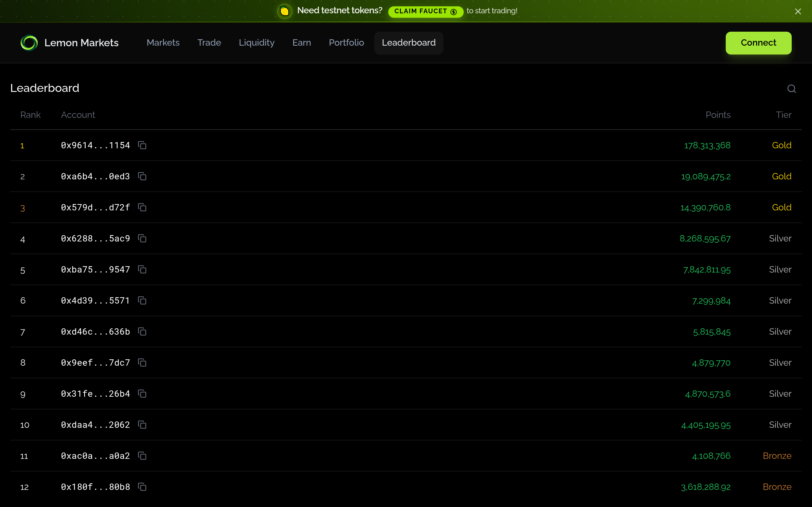Screen dimensions: 812x507
Task: Select the Leaderboard nav item
Action: (x=408, y=42)
